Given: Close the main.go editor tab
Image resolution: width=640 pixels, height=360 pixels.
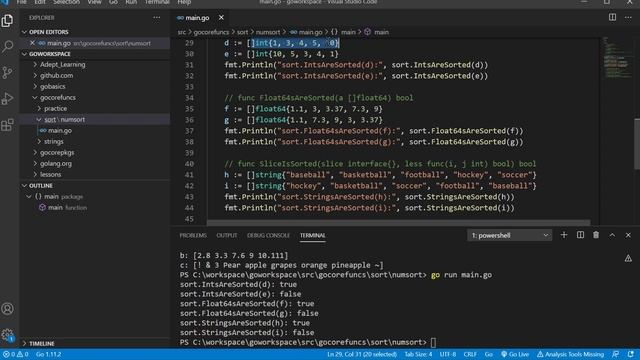Looking at the screenshot, I should [x=221, y=18].
